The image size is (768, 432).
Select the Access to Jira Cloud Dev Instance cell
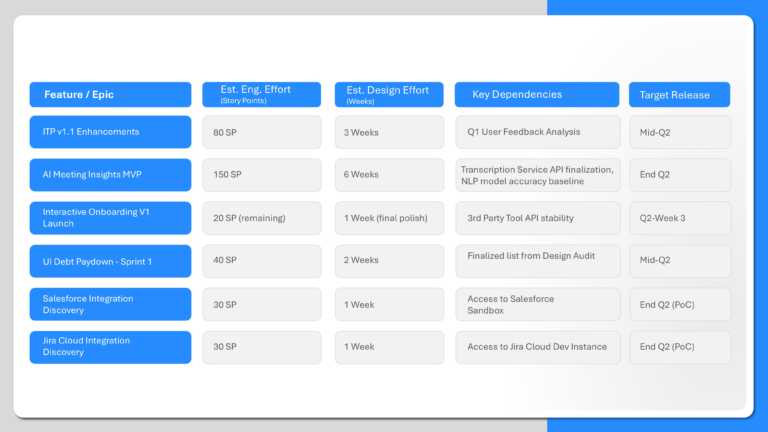coord(537,347)
